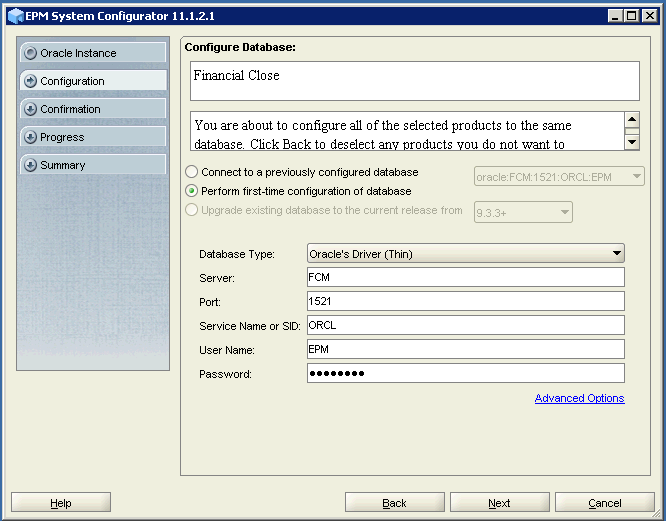Select Upgrade existing database radio option
666x521 pixels.
pyautogui.click(x=192, y=210)
